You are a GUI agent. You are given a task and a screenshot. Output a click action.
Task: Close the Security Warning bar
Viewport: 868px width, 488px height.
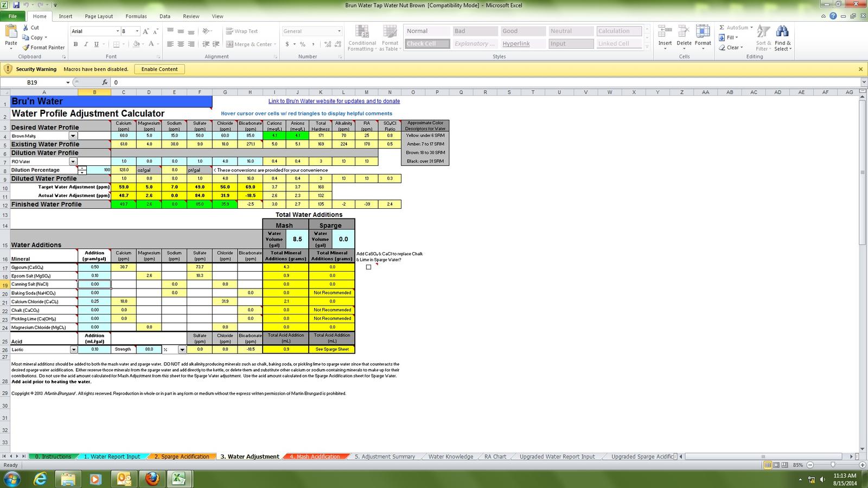860,69
